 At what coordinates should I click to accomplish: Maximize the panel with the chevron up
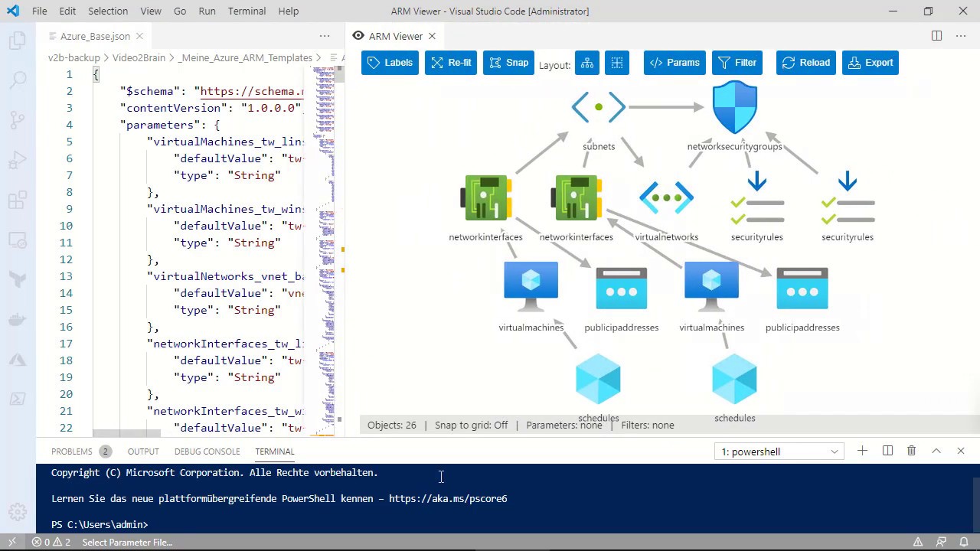(x=936, y=451)
